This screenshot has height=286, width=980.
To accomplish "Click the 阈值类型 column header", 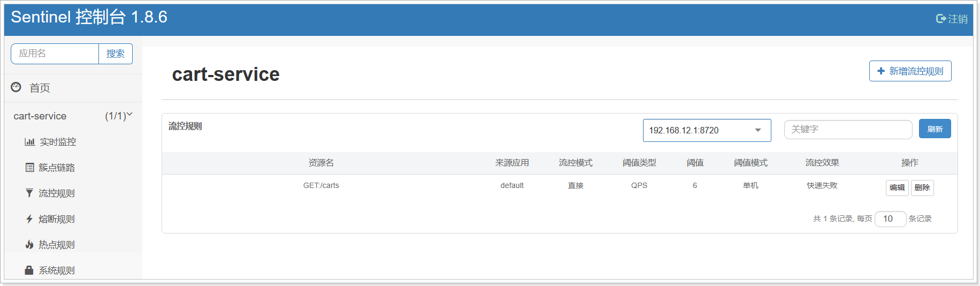I will pyautogui.click(x=639, y=163).
